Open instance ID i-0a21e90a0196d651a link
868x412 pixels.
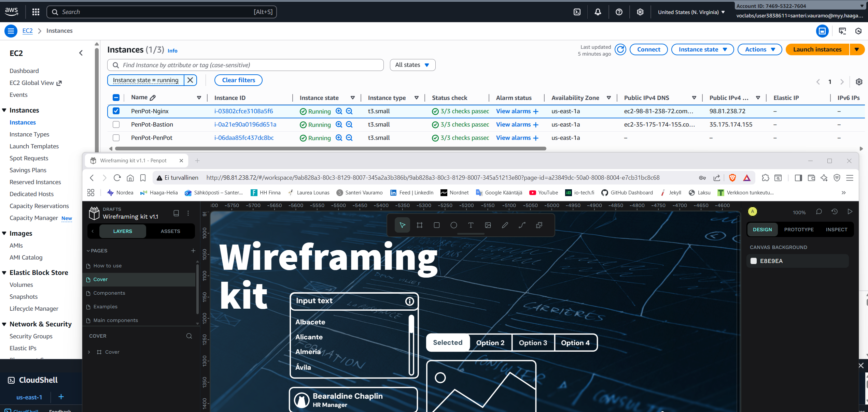pos(245,124)
